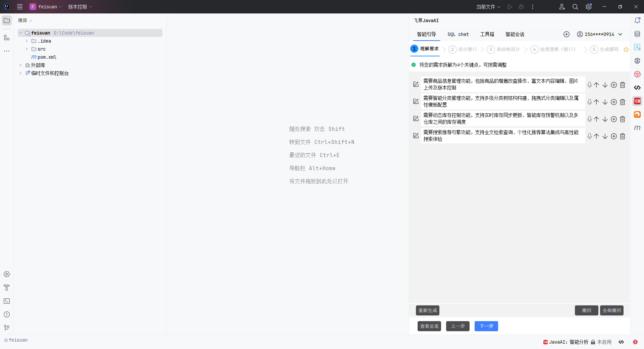
Task: Open the account 156****0914 dropdown
Action: coord(620,34)
